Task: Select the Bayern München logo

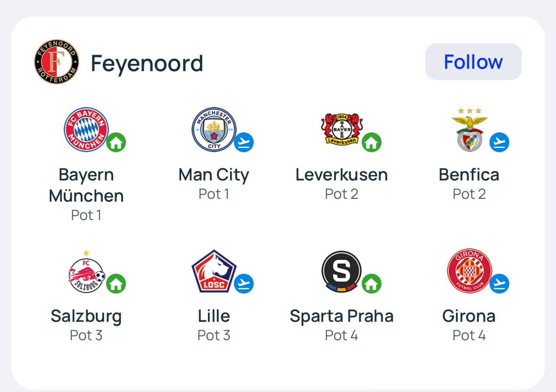Action: [x=86, y=130]
